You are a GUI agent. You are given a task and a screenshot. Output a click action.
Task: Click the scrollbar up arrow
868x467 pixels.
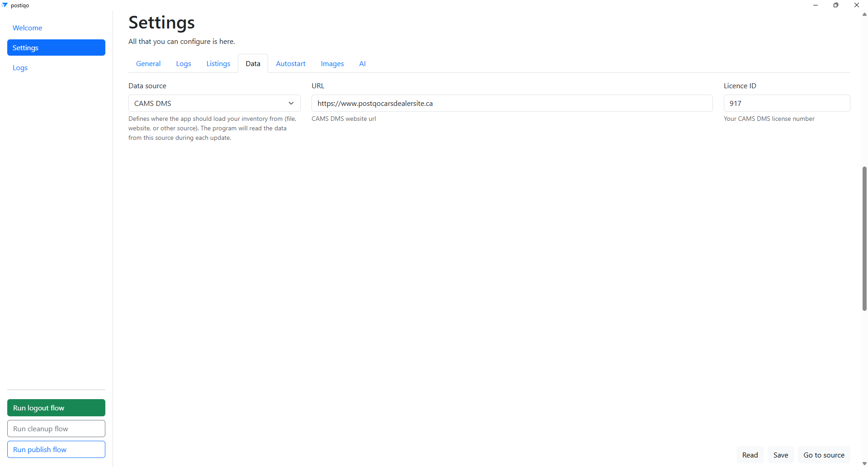[863, 14]
